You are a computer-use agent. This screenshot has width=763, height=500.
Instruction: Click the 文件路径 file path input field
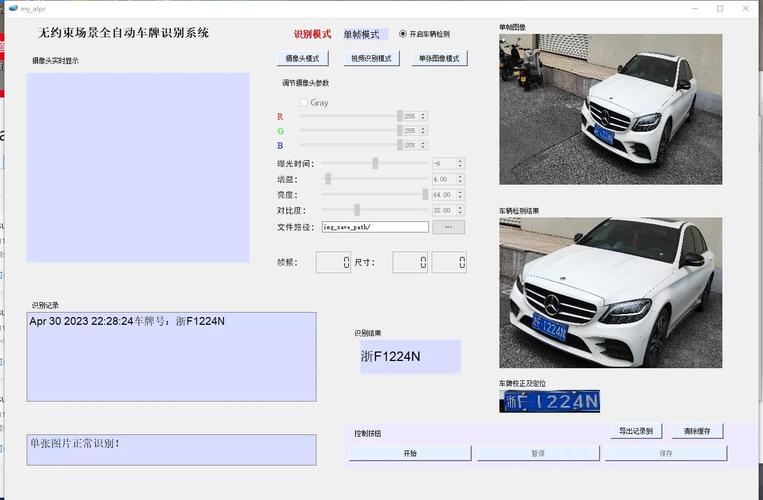[375, 227]
